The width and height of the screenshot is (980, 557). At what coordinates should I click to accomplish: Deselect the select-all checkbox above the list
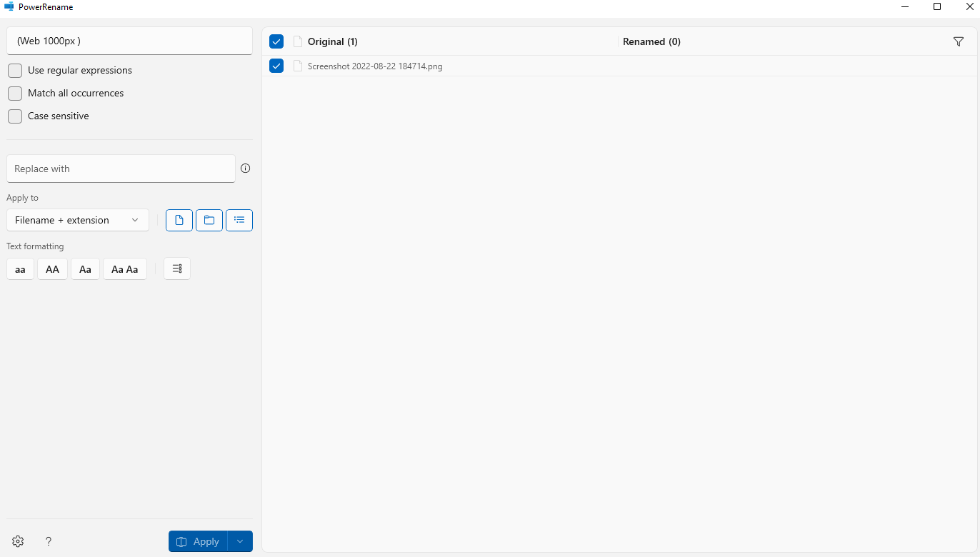tap(276, 41)
